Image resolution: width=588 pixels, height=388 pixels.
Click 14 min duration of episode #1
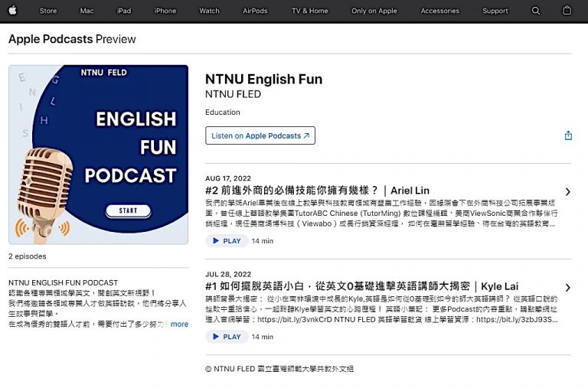(x=263, y=337)
